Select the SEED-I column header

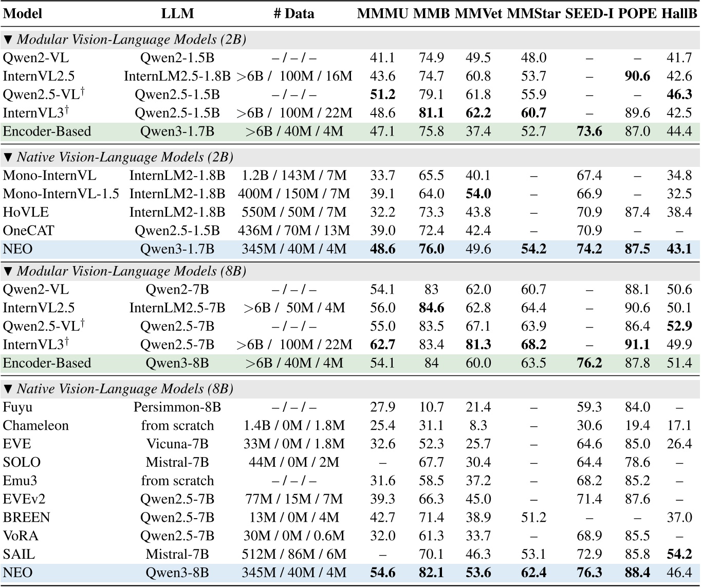[x=589, y=13]
